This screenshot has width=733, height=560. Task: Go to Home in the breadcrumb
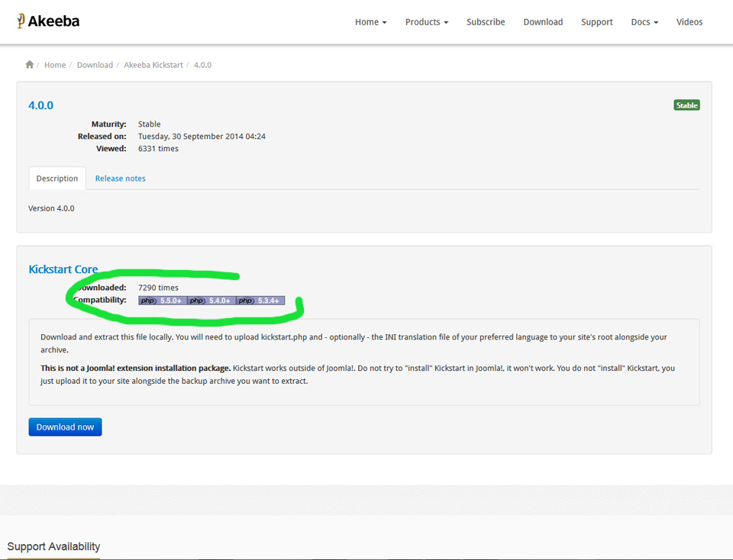coord(55,65)
